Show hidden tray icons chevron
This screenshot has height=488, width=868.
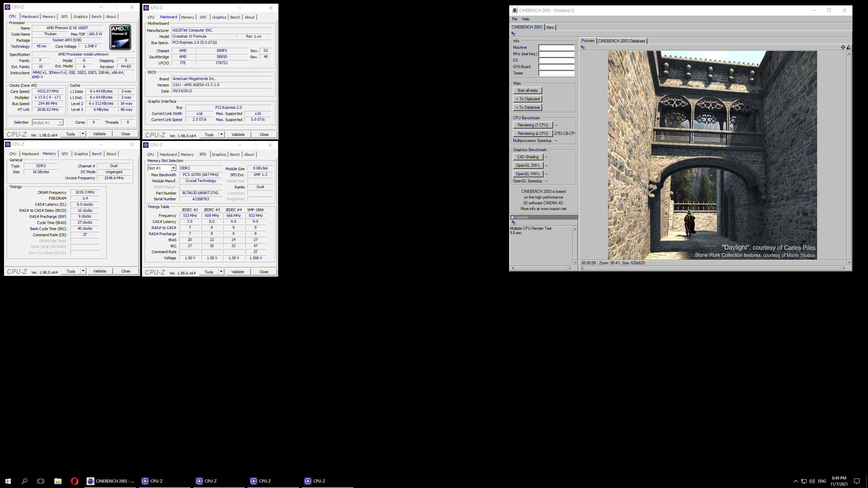point(795,481)
